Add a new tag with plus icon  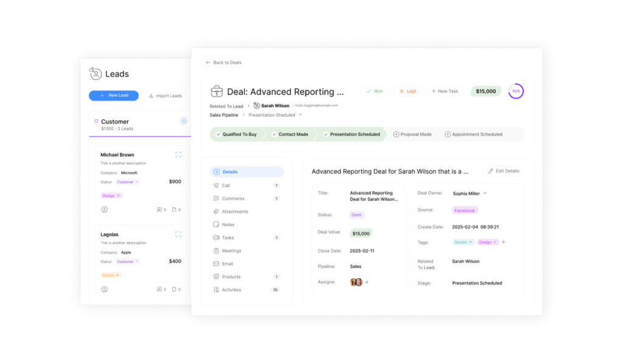tap(503, 242)
